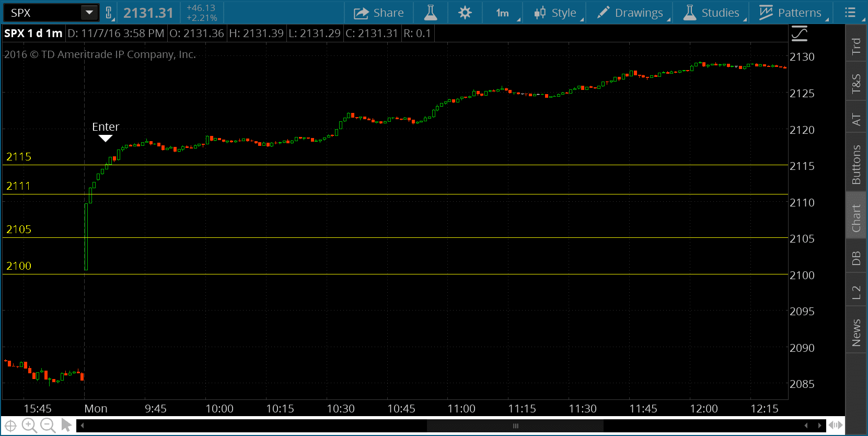Click the O: 2131.36 open value
Viewport: 868px width, 436px height.
(x=196, y=33)
